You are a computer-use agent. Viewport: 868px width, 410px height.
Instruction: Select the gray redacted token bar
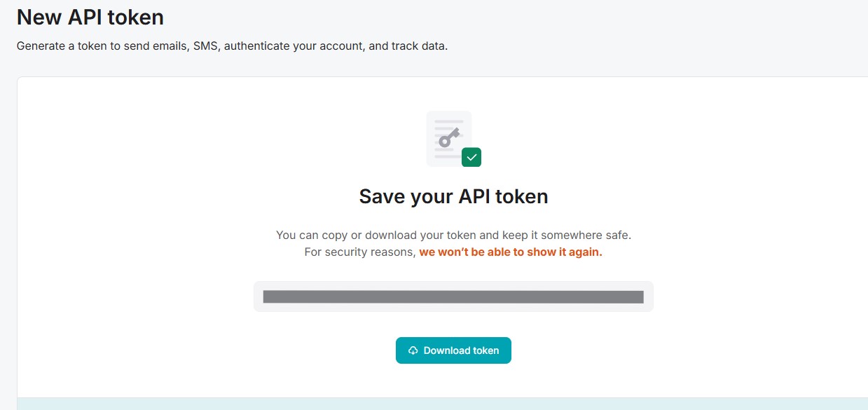(x=453, y=297)
